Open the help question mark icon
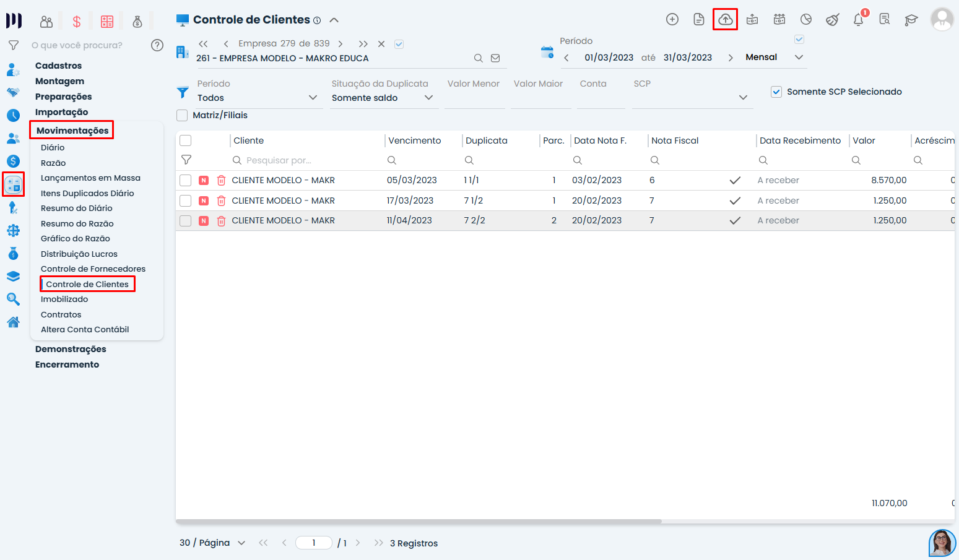 coord(157,45)
